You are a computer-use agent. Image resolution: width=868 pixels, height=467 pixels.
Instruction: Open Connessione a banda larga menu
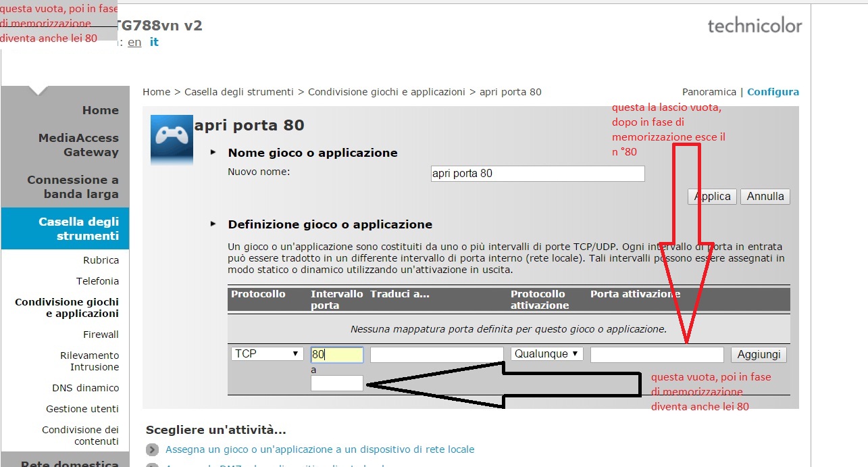point(73,187)
